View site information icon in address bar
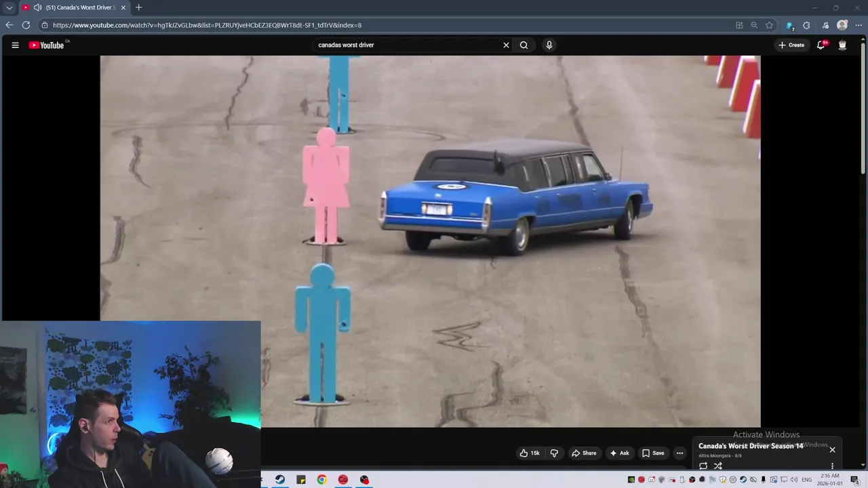This screenshot has width=868, height=488. (45, 25)
